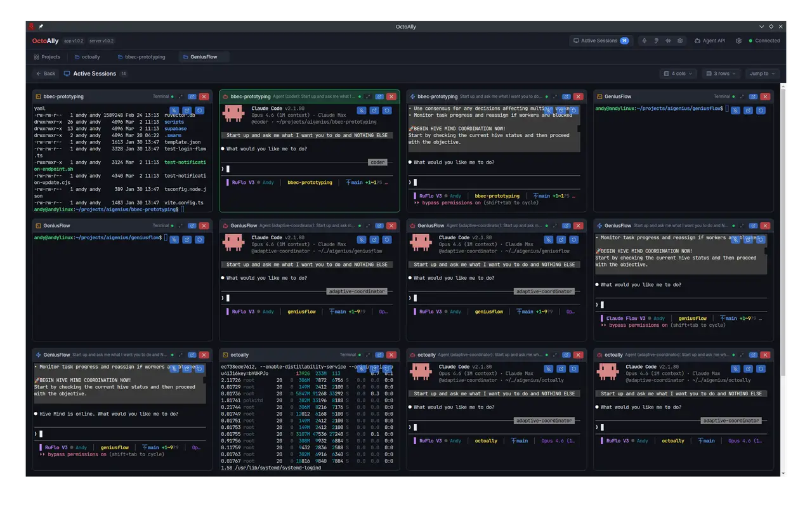Pop out the bbec-prototyping hive mind card from its header
Screen dimensions: 812x507
[x=566, y=96]
